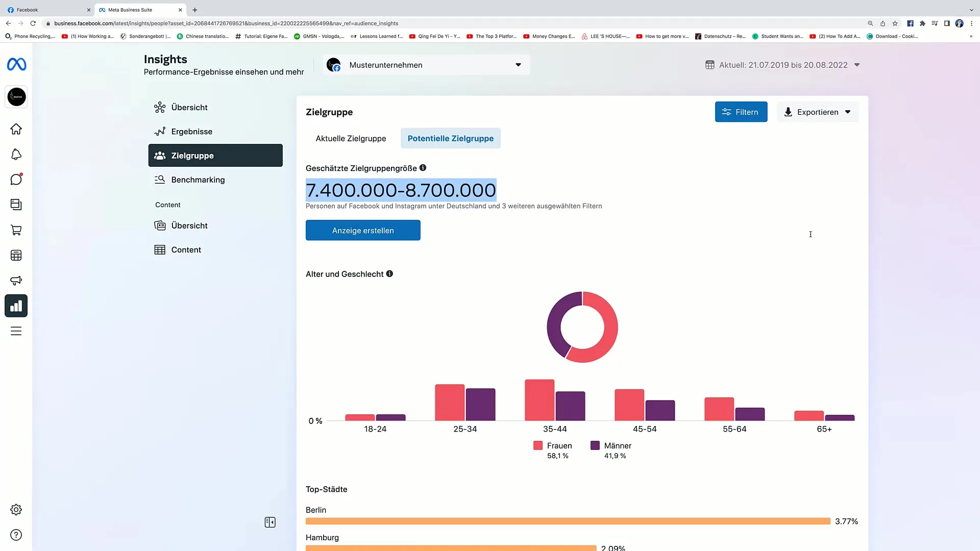
Task: Click the Filtern button
Action: 741,112
